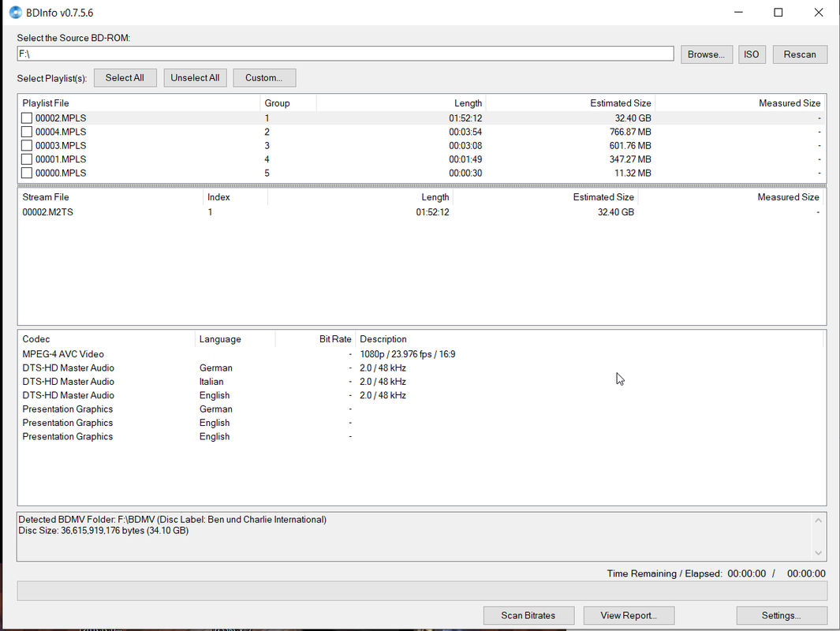Check the 00003.MPLS playlist checkbox
This screenshot has width=840, height=631.
coord(27,146)
